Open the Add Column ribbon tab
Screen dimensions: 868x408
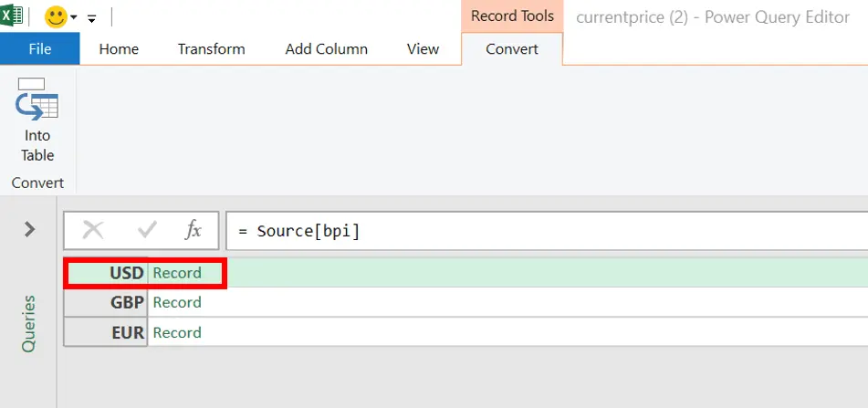(x=326, y=48)
